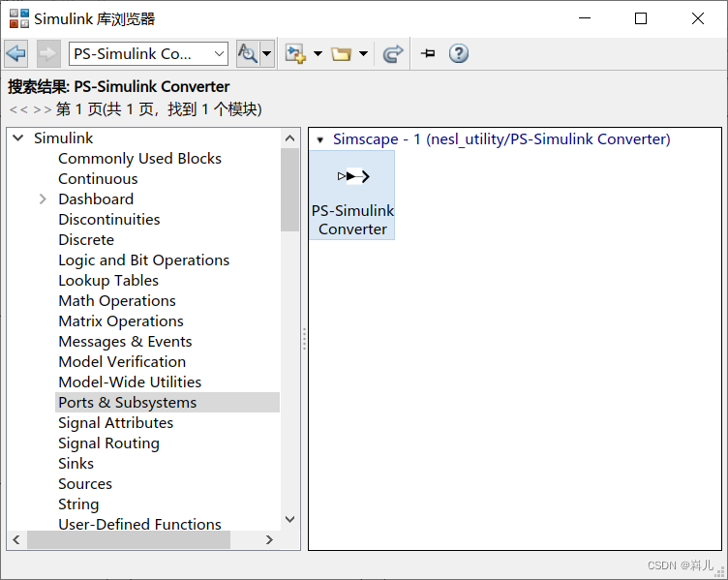Image resolution: width=728 pixels, height=580 pixels.
Task: Collapse the Simulink tree node
Action: [18, 137]
